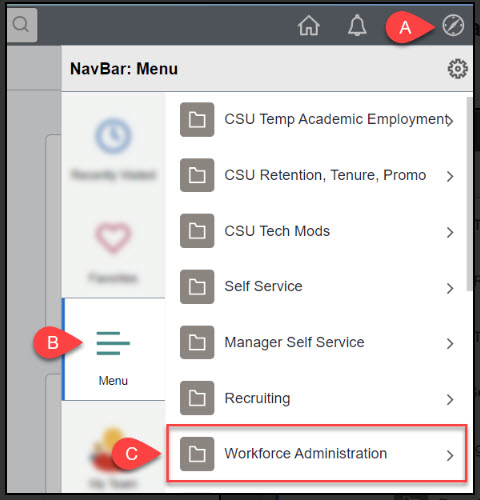Open Manager Self Service menu item
The height and width of the screenshot is (500, 480).
(317, 343)
